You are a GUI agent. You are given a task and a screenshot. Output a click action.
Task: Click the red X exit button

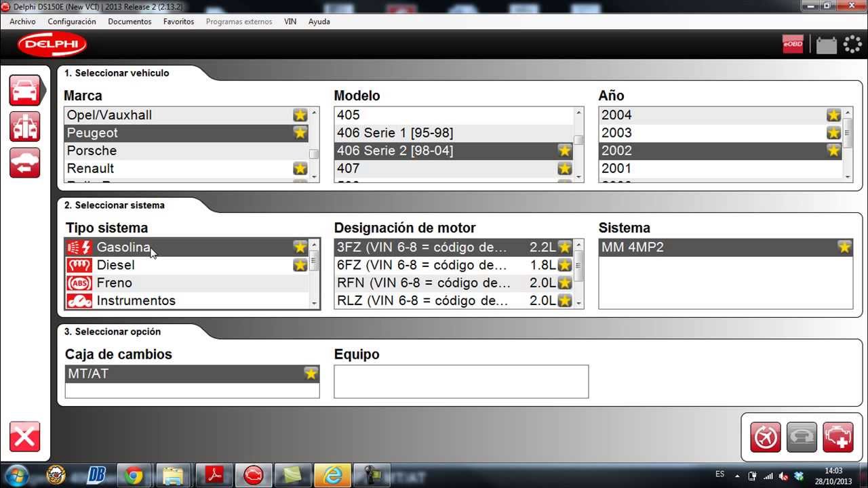coord(25,436)
